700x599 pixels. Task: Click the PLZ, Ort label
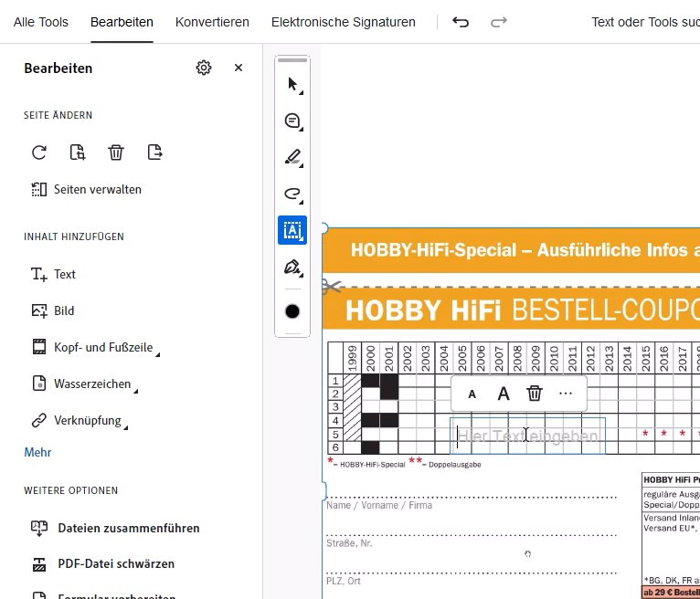[344, 581]
